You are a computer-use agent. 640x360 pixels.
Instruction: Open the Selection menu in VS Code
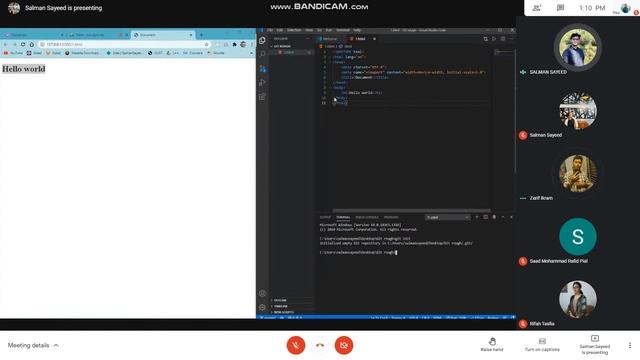(294, 30)
